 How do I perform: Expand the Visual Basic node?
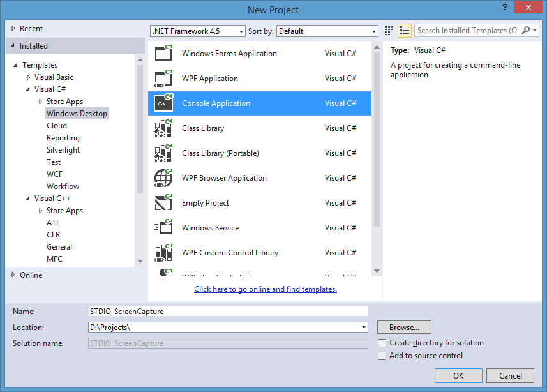coord(28,77)
